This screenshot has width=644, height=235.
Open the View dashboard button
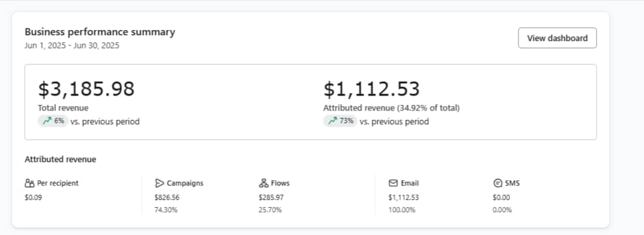(557, 38)
